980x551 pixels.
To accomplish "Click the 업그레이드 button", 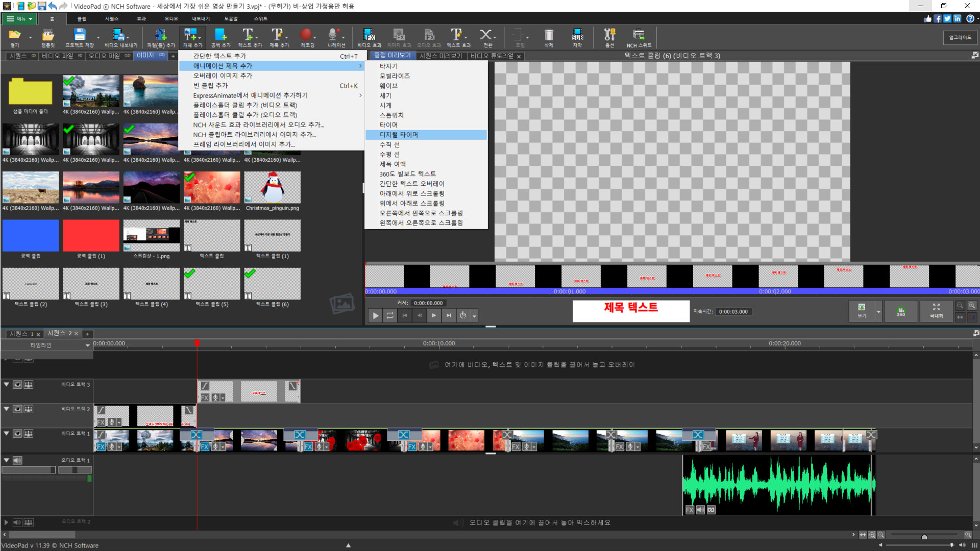I will pos(960,37).
